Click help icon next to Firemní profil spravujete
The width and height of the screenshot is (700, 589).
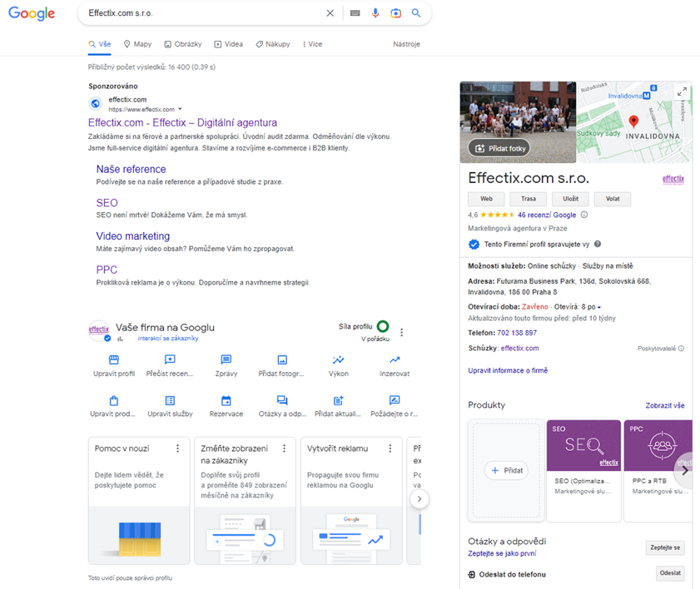tap(598, 244)
